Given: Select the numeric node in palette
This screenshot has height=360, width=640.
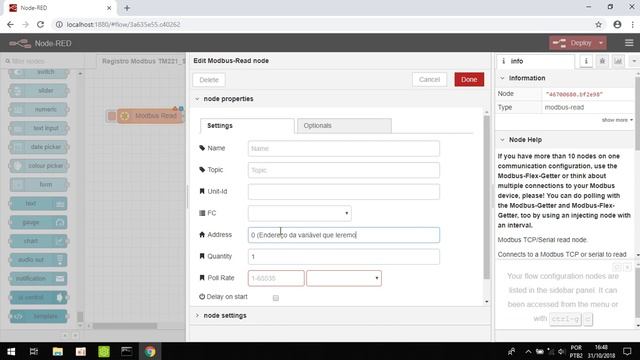Looking at the screenshot, I should [39, 109].
